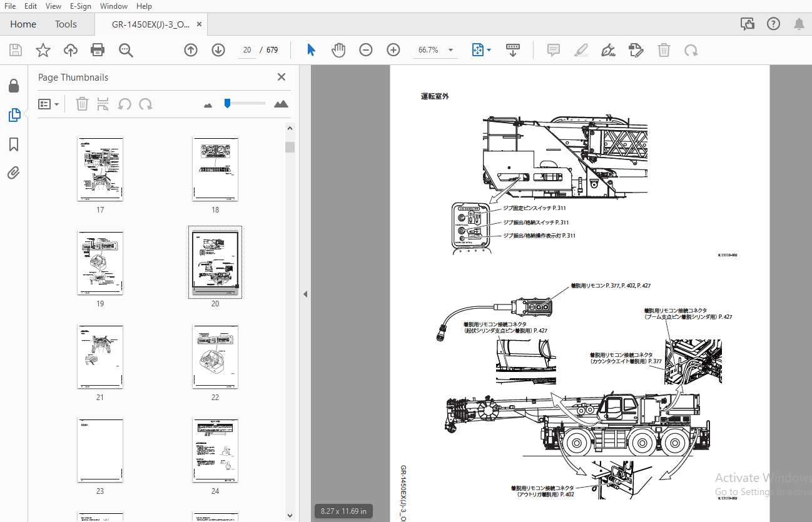Viewport: 812px width, 522px height.
Task: Click the upload to cloud icon
Action: [71, 50]
